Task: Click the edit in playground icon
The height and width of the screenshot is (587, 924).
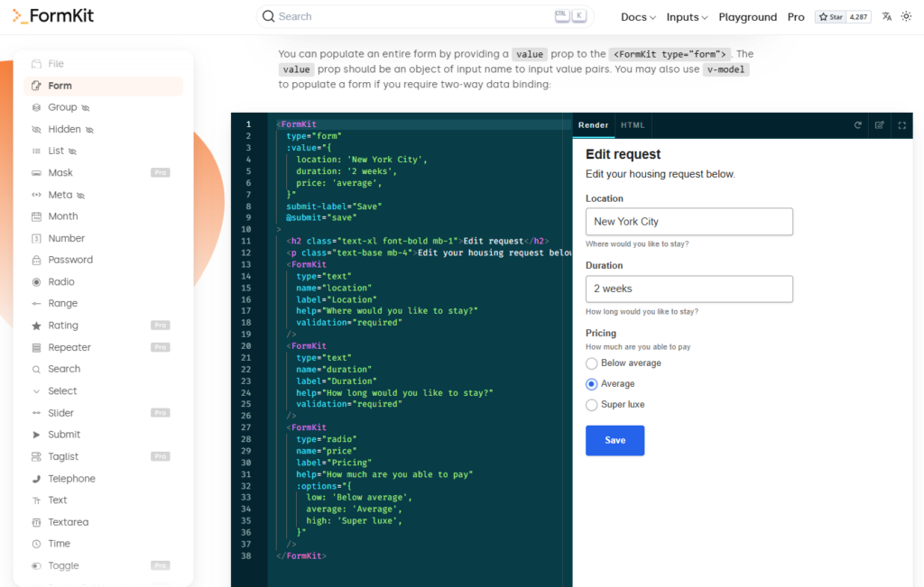Action: 879,125
